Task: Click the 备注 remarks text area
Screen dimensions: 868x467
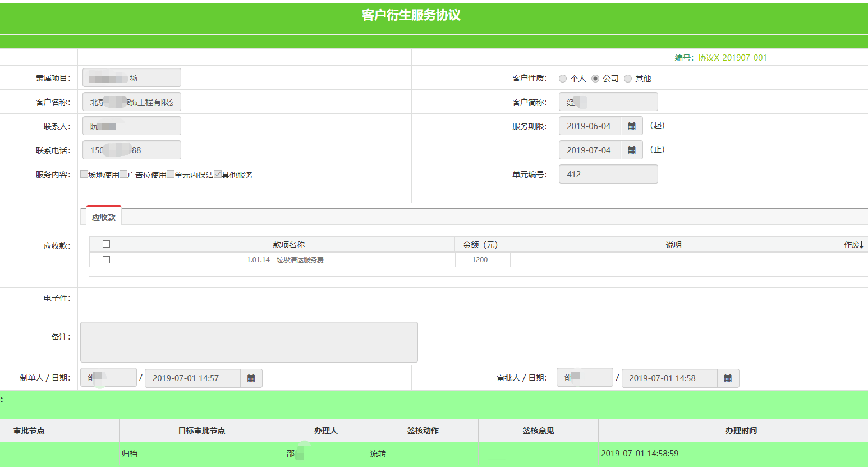Action: [249, 342]
